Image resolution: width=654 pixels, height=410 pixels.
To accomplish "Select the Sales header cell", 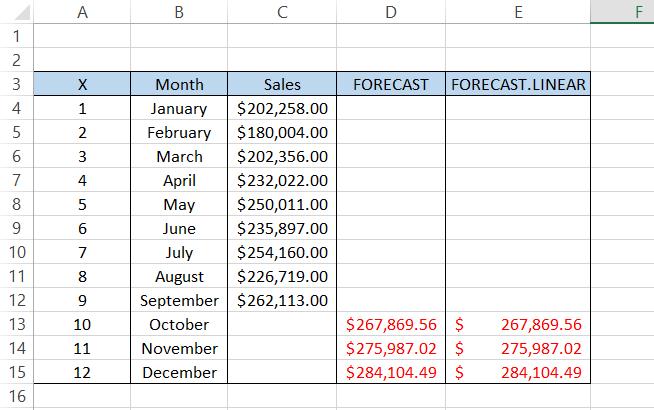I will [x=282, y=84].
